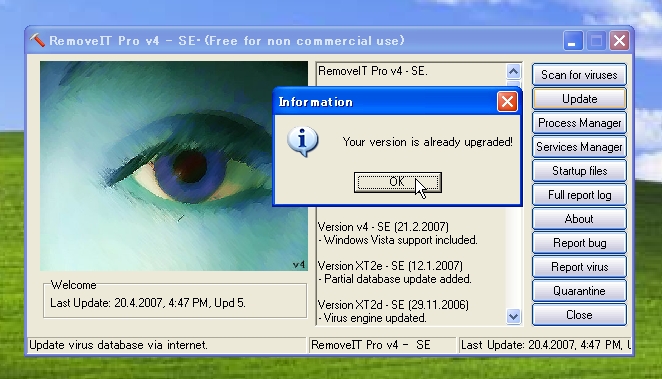View the Full report log
662x379 pixels.
click(579, 195)
